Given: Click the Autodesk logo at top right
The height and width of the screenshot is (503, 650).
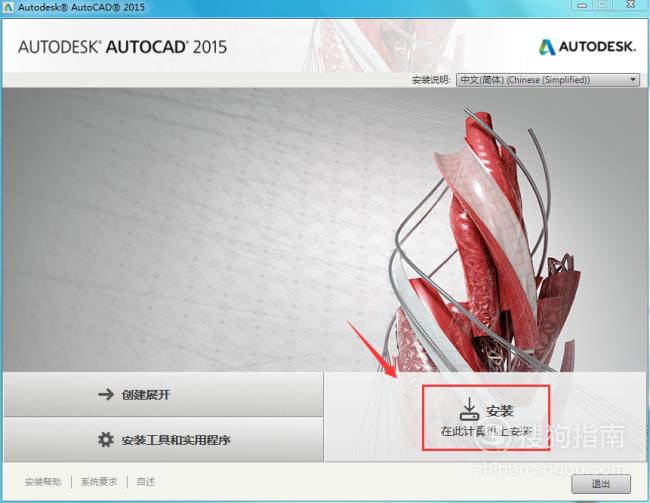Looking at the screenshot, I should (x=587, y=47).
